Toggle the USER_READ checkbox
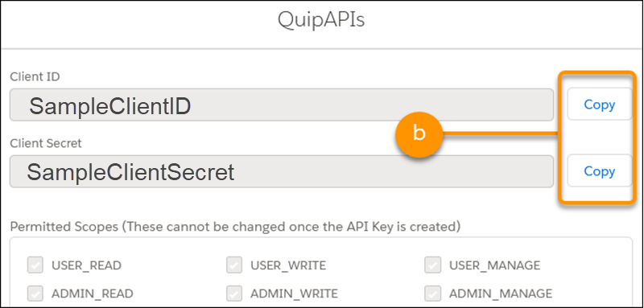The width and height of the screenshot is (644, 308). click(35, 265)
